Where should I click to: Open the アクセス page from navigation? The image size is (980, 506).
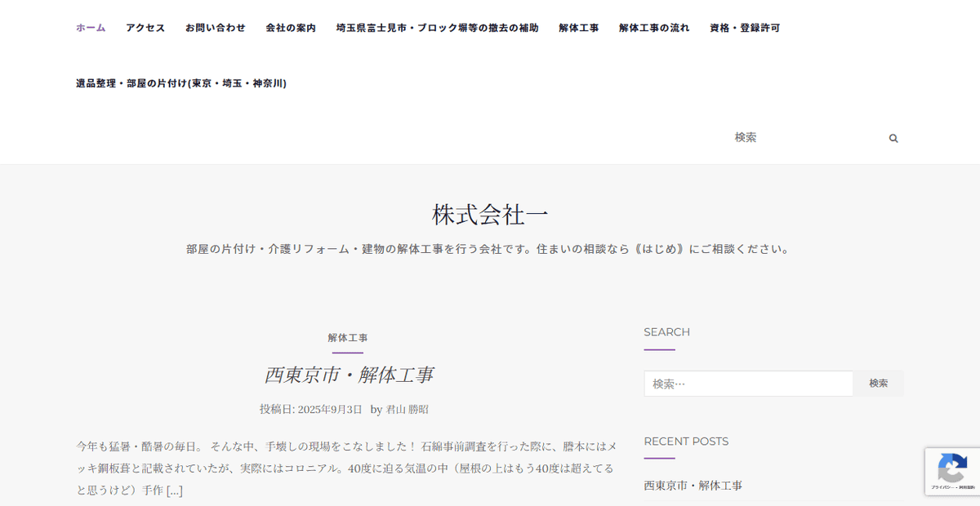coord(145,28)
